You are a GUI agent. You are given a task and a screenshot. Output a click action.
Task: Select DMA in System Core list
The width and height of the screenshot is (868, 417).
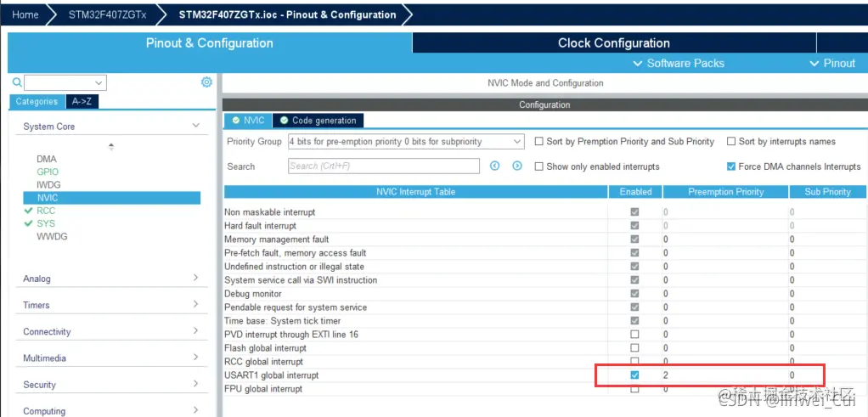[47, 159]
